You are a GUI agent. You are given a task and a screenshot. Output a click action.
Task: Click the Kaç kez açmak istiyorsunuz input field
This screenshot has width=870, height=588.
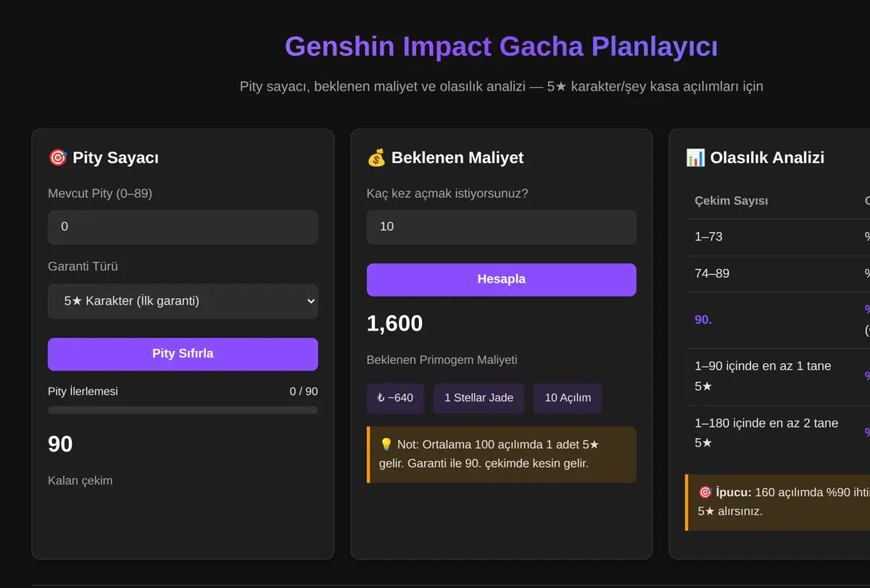502,227
